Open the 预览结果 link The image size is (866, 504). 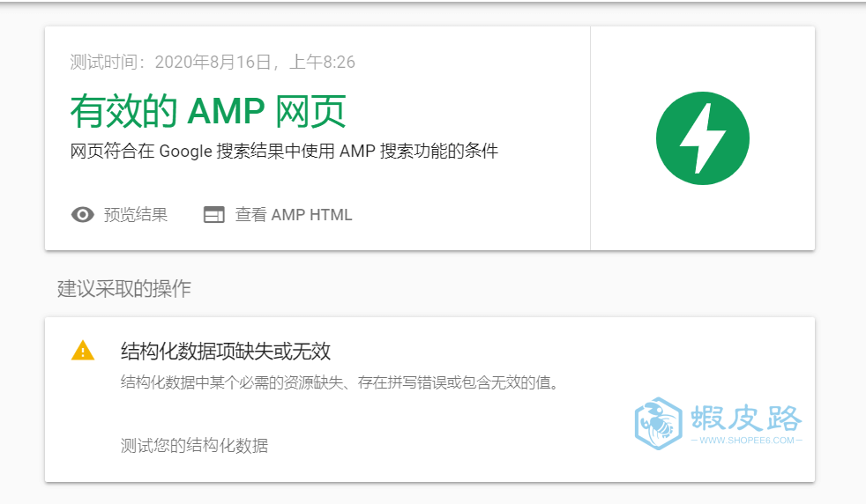click(x=135, y=215)
